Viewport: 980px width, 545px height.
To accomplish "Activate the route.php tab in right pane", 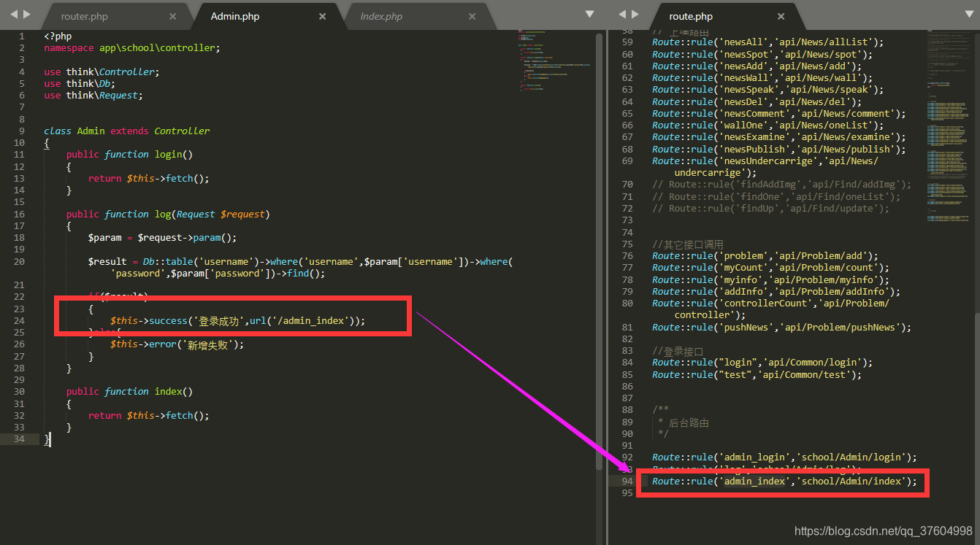I will coord(691,16).
